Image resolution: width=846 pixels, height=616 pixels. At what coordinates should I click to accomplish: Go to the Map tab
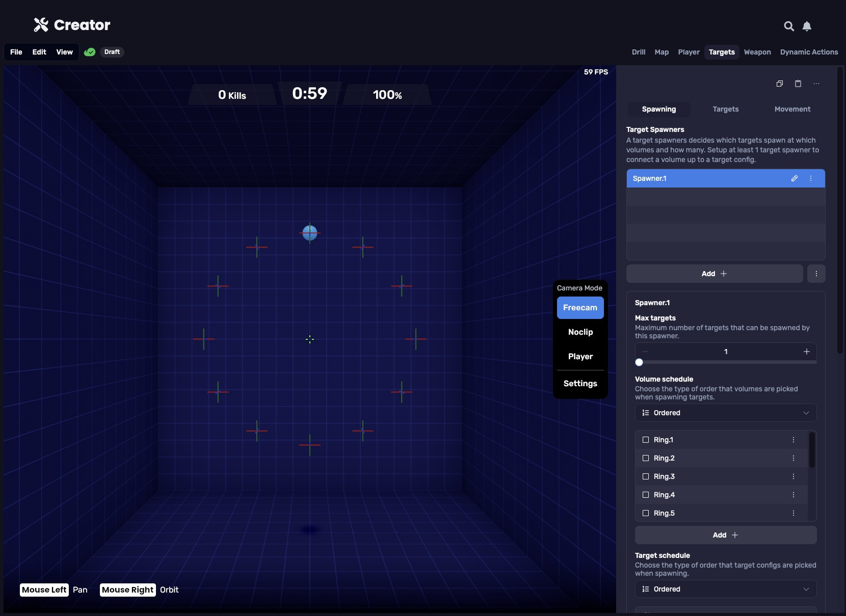pos(662,52)
